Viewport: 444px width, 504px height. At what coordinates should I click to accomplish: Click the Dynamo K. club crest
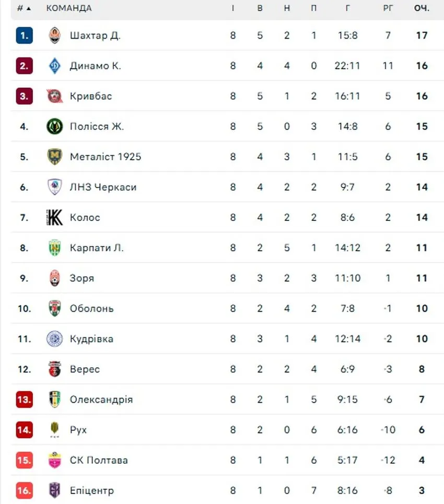(54, 66)
